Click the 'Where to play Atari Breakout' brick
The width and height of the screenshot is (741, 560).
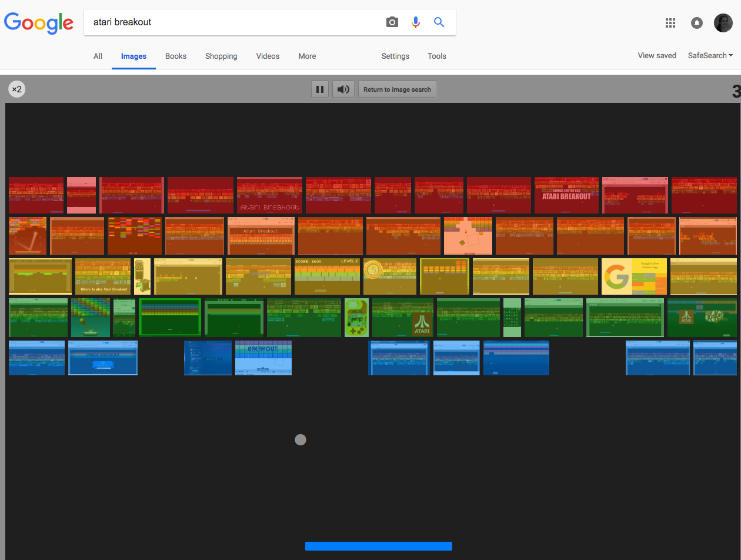(103, 276)
